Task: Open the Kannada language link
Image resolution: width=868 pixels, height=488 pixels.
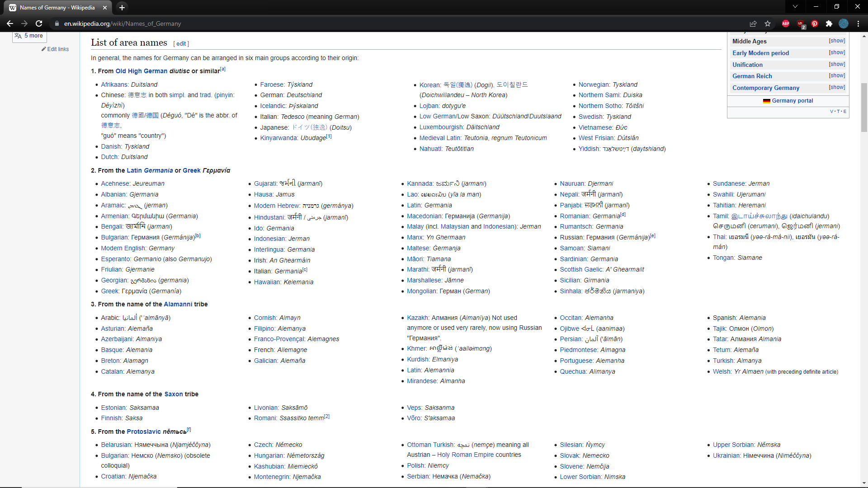Action: click(x=420, y=183)
